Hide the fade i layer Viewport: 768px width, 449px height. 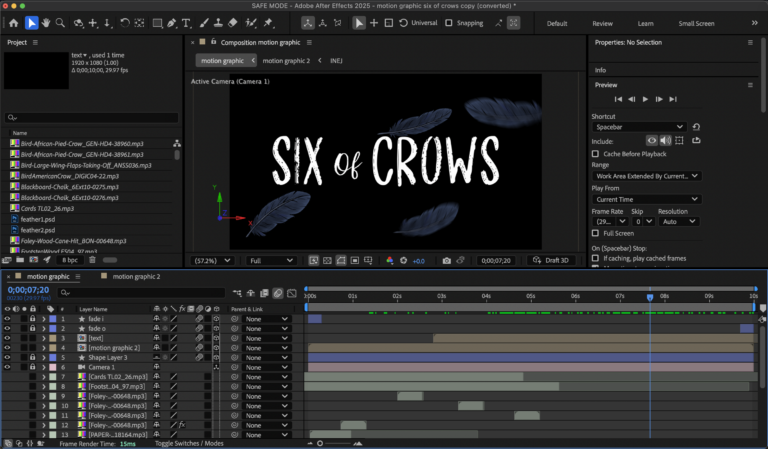7,319
